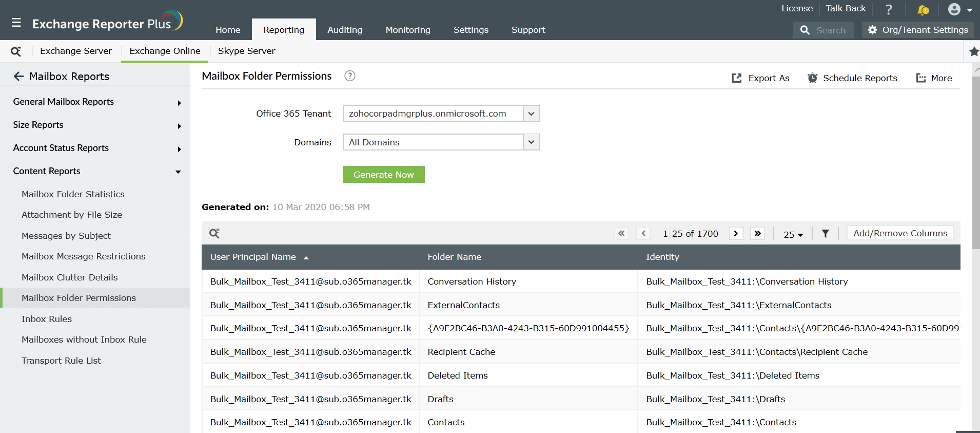Click the top Search field
This screenshot has width=980, height=433.
tap(824, 30)
